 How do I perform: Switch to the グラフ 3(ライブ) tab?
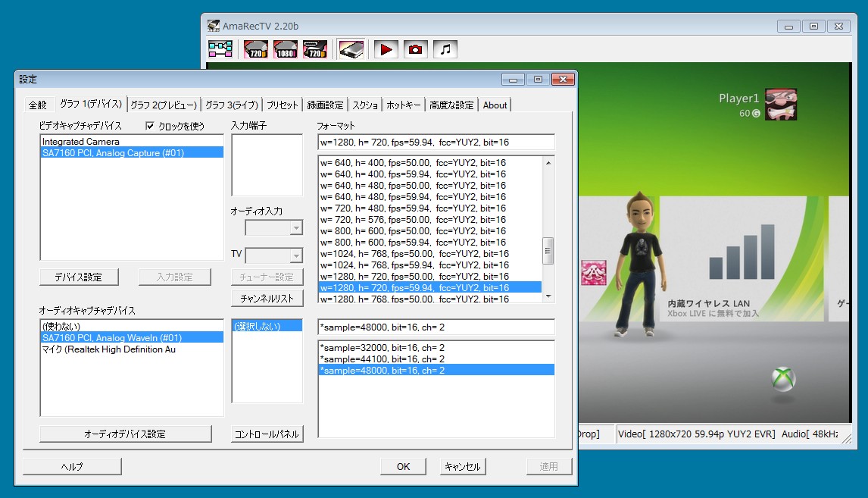[232, 105]
